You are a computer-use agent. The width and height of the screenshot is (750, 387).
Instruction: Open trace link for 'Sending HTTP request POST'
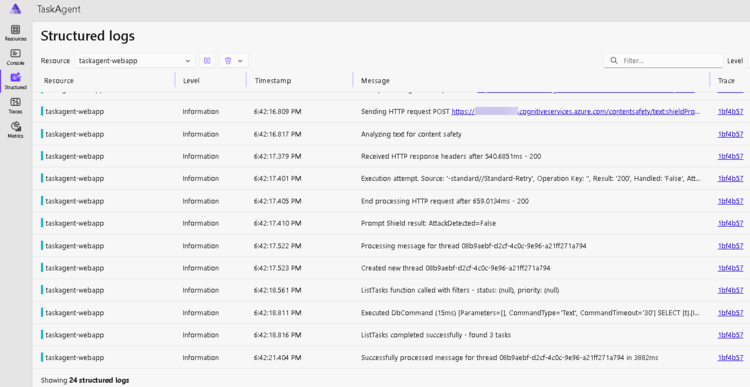tap(730, 111)
